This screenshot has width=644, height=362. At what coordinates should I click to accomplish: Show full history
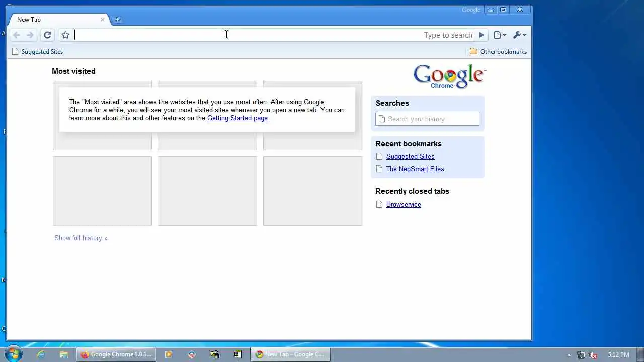coord(81,238)
